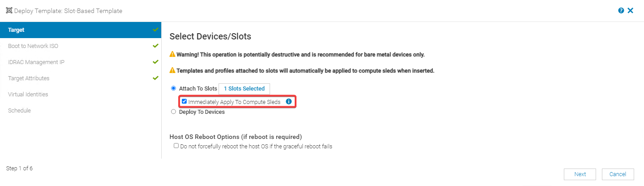
Task: Uncheck Immediately Apply To Compute Sleds
Action: [184, 102]
